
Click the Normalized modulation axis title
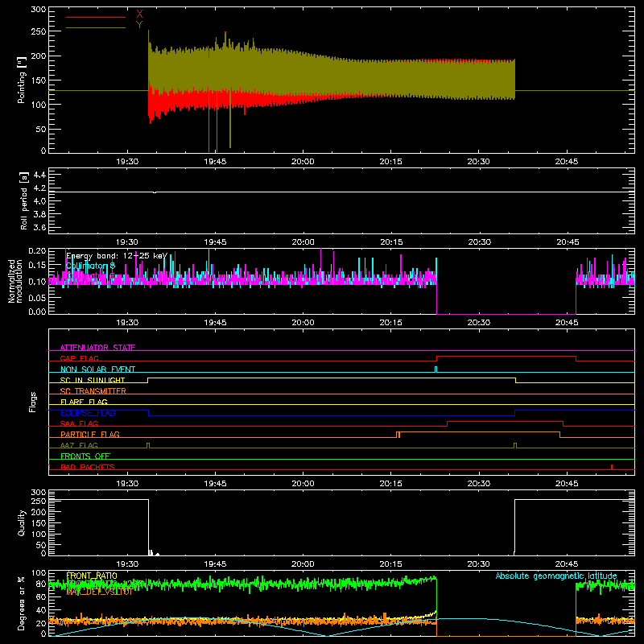coord(15,281)
